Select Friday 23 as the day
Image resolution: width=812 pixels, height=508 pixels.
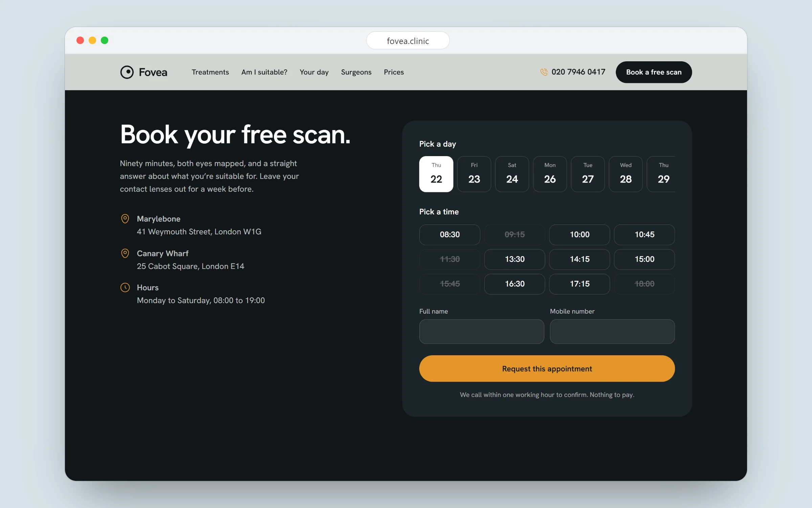pos(474,174)
